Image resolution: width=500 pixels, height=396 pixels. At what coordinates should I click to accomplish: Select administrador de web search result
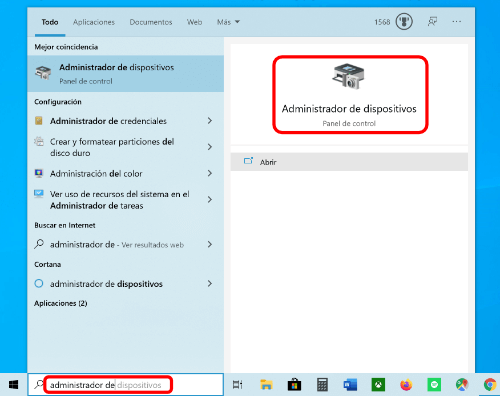[126, 244]
